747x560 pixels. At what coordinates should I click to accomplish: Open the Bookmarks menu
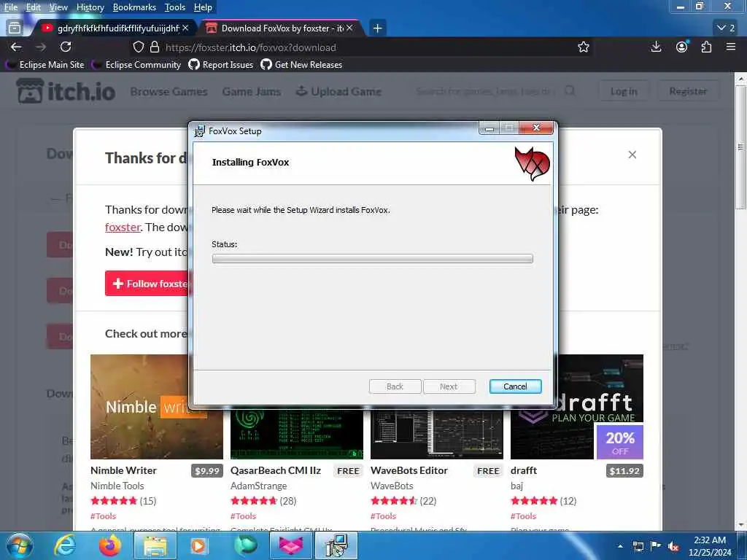(x=134, y=7)
